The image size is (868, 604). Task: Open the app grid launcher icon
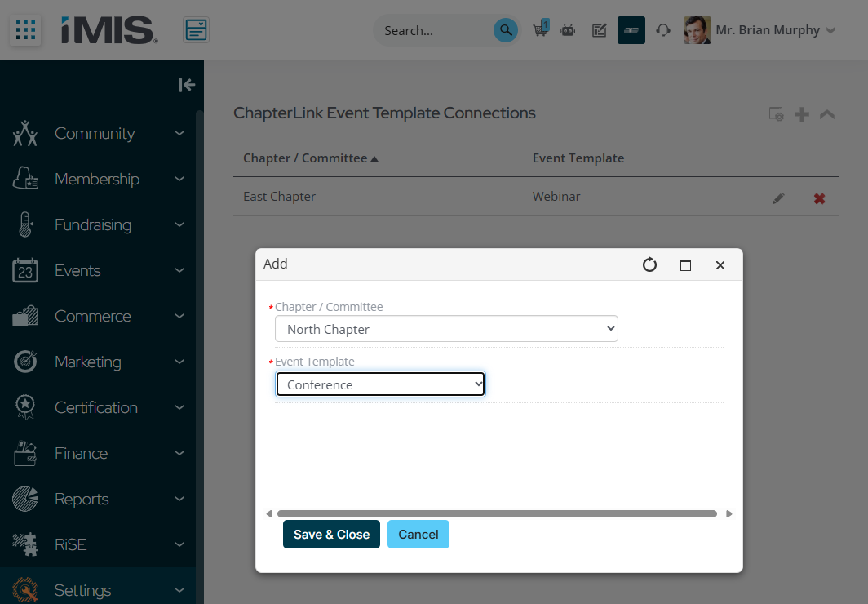[26, 30]
